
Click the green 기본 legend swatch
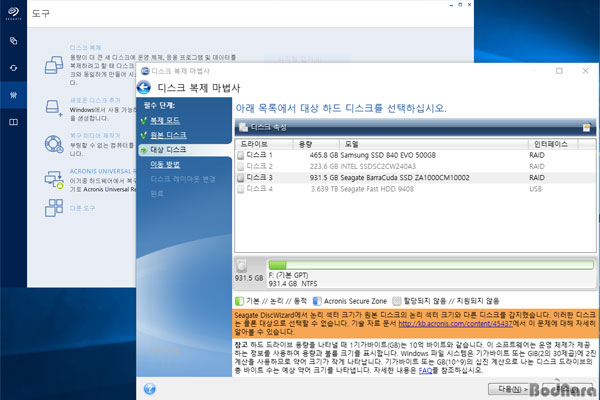click(239, 301)
